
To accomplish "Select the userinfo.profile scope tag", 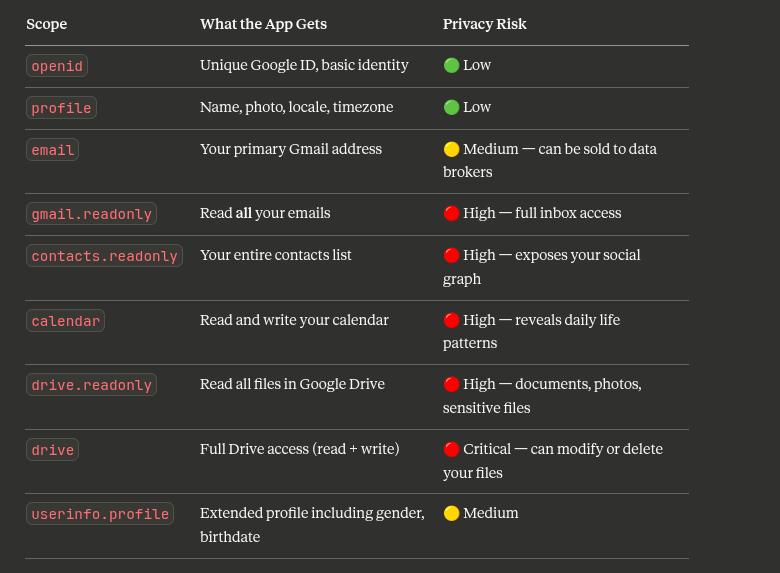I will click(x=100, y=514).
